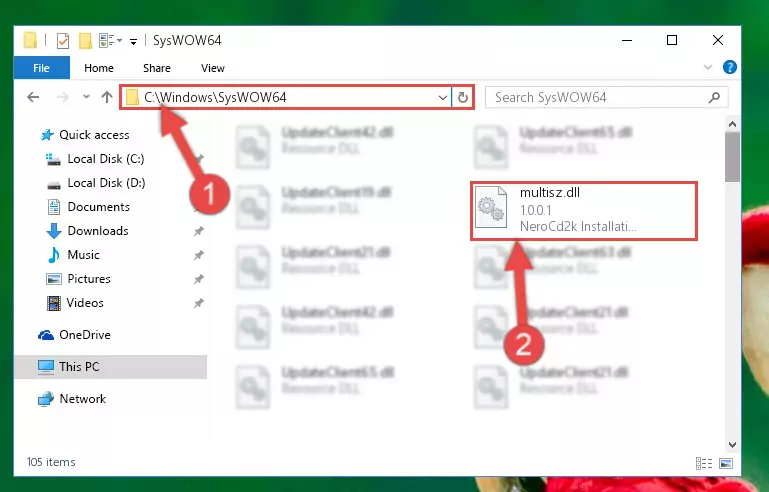Open Help via the blue question mark
This screenshot has height=492, width=769.
tap(729, 67)
